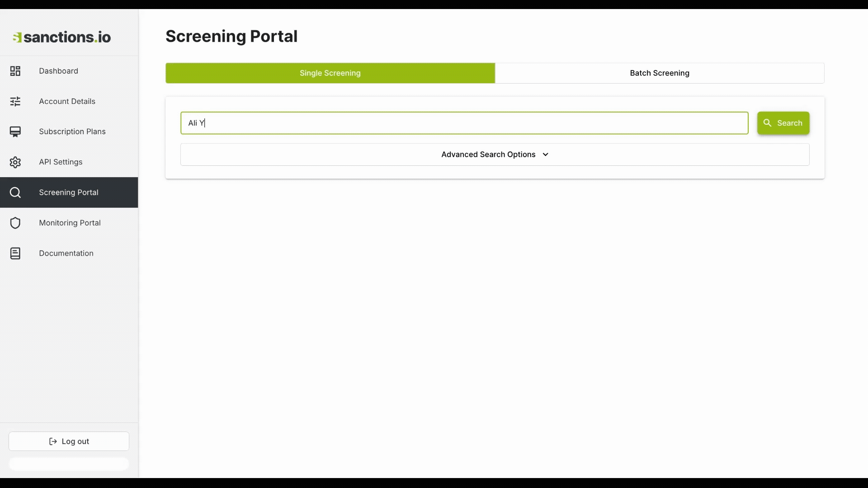Screen dimensions: 868x488
Task: Select Screening Portal in sidebar
Action: pos(69,192)
